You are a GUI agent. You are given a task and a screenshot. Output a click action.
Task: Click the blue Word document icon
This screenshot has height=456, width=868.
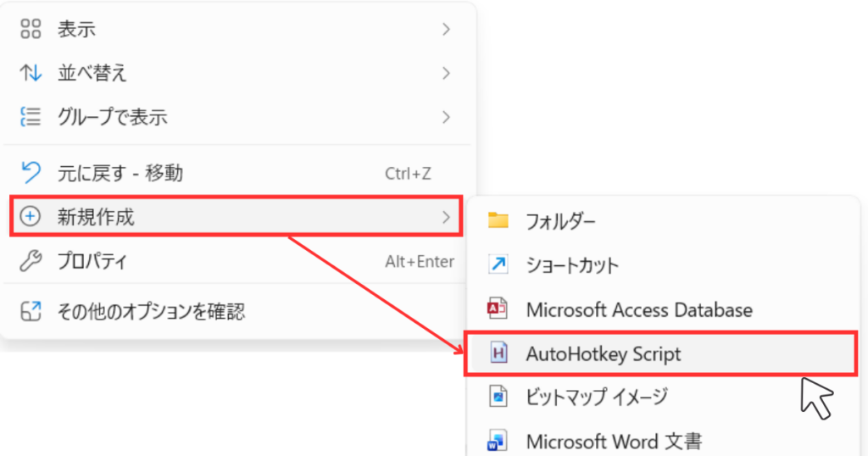498,441
